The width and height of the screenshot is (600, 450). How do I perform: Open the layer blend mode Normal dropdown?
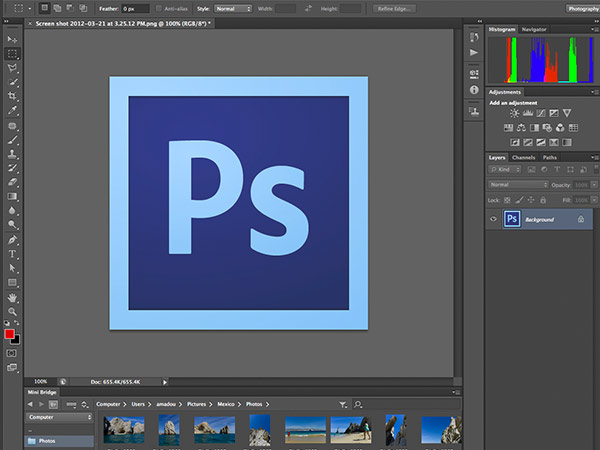point(517,185)
